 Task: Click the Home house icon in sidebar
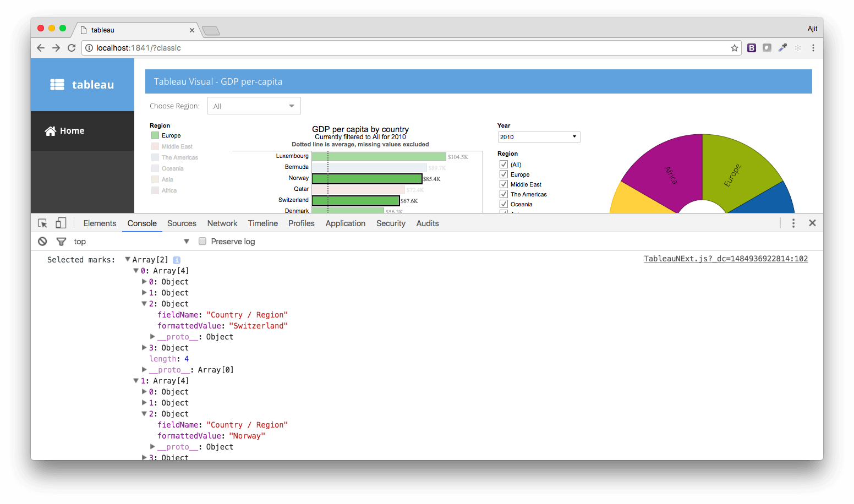point(51,131)
